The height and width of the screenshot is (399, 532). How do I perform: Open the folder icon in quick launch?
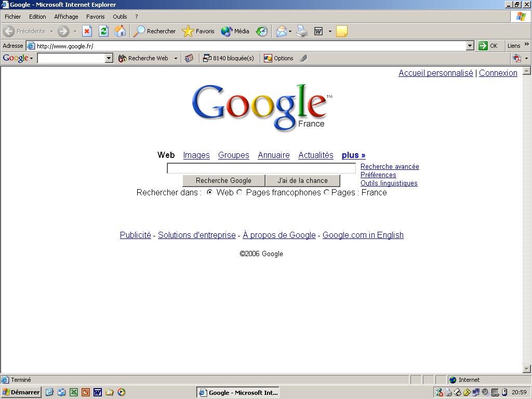[x=109, y=393]
